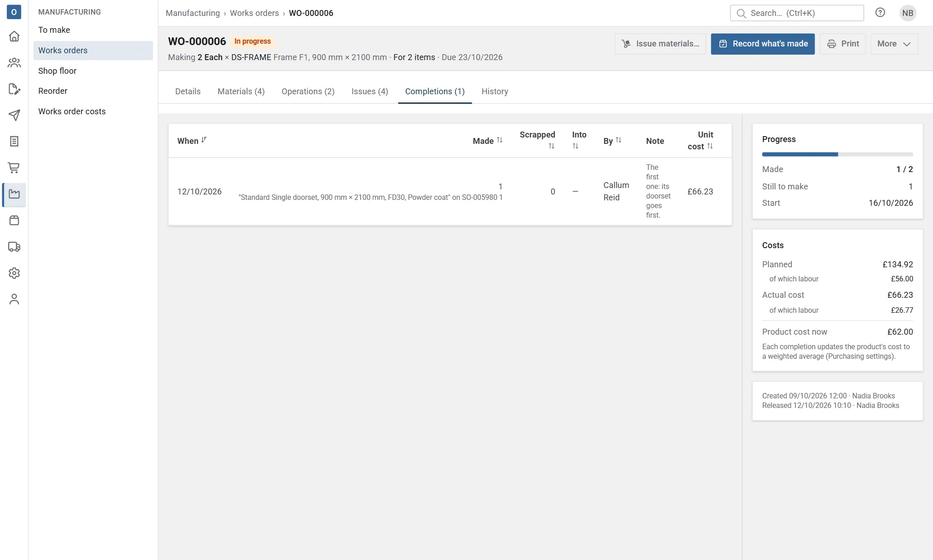This screenshot has height=560, width=933.
Task: Open the settings gear icon
Action: pos(14,273)
